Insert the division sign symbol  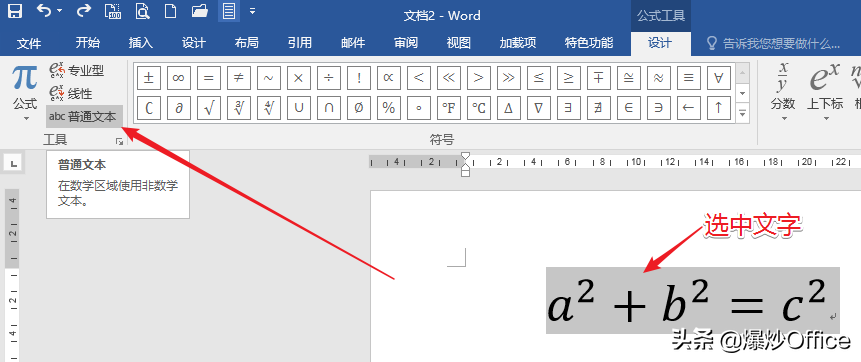pos(328,77)
